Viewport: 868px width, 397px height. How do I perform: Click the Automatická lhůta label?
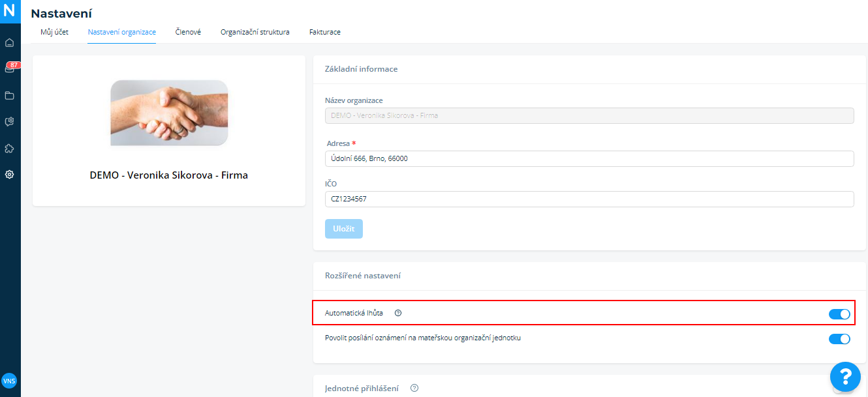(354, 313)
